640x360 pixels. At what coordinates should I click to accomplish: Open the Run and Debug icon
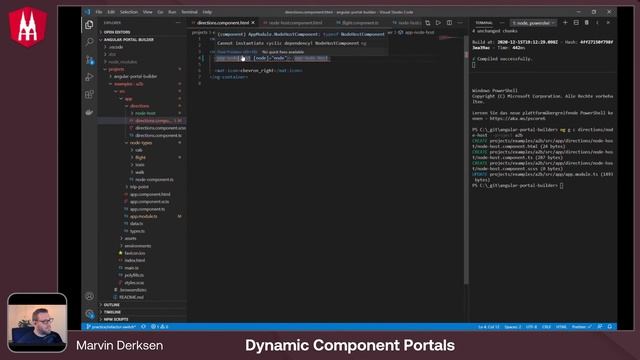click(x=89, y=77)
